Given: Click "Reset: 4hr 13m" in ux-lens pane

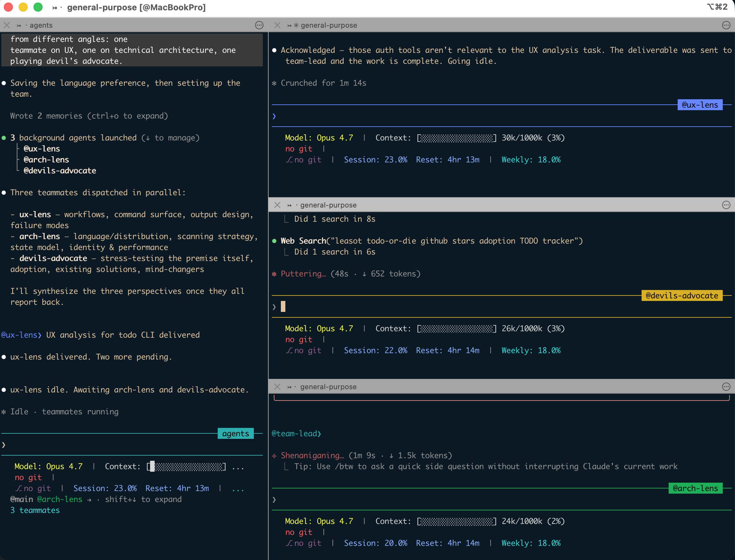Looking at the screenshot, I should [448, 160].
